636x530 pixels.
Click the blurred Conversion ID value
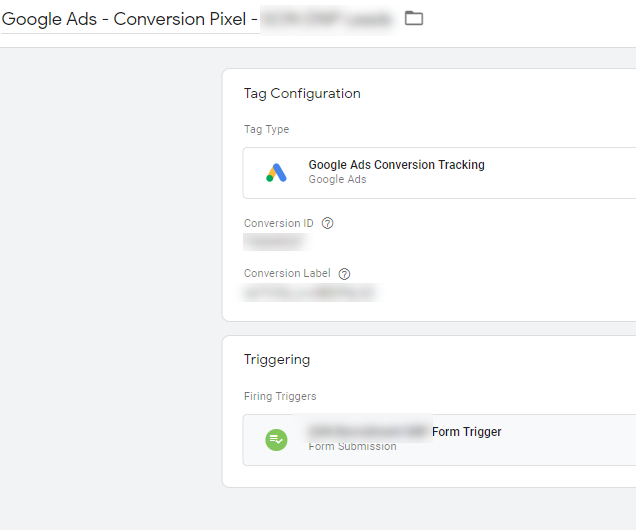pos(274,242)
